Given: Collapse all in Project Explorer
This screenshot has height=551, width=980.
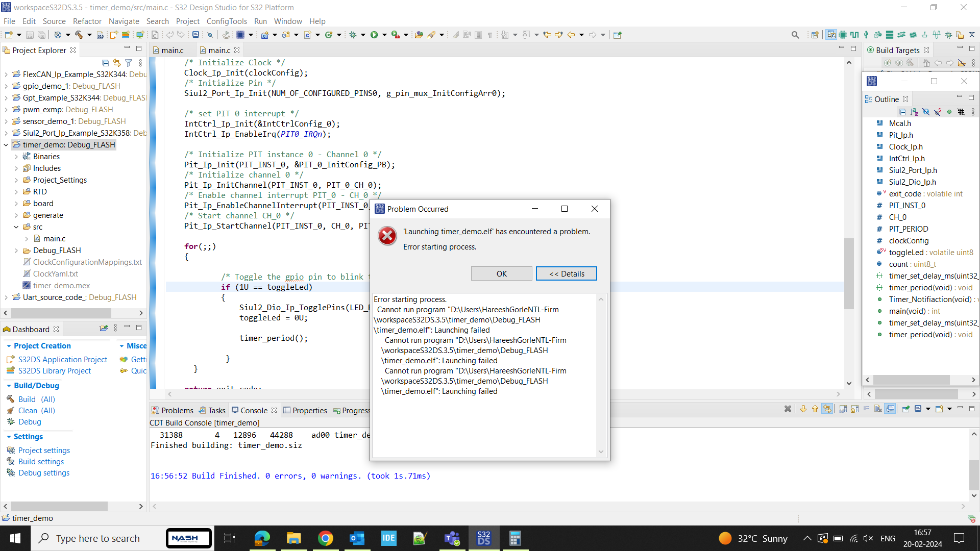Looking at the screenshot, I should [105, 63].
